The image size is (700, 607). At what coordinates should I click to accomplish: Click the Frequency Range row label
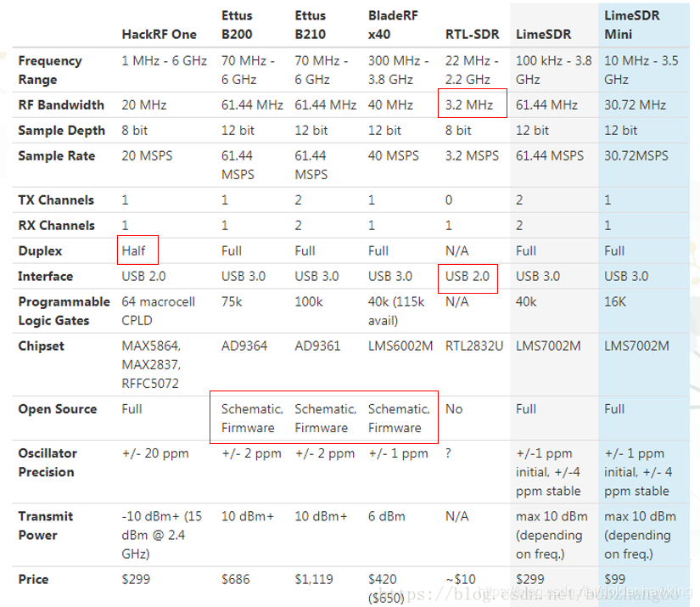coord(50,70)
